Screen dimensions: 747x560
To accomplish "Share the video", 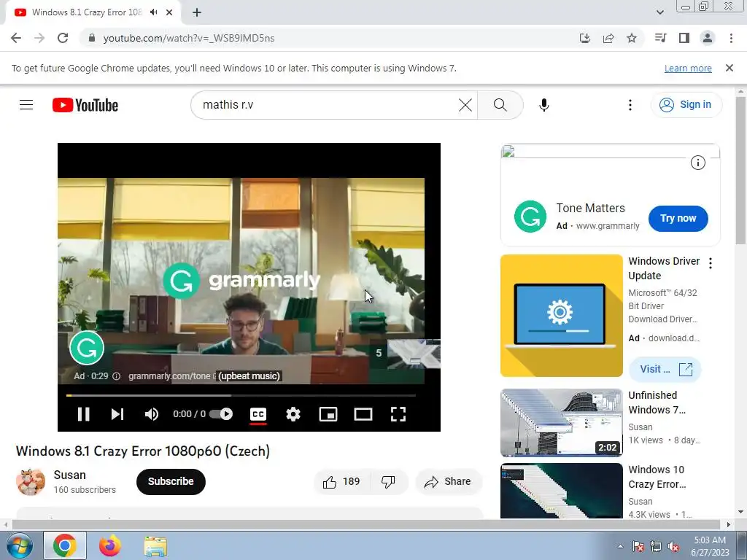I will 447,482.
